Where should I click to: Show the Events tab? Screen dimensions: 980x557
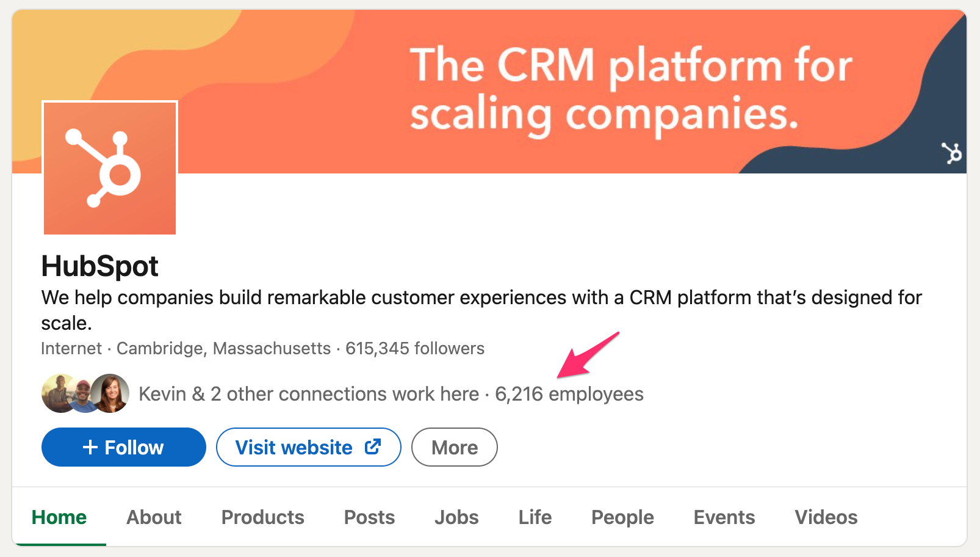[x=724, y=517]
